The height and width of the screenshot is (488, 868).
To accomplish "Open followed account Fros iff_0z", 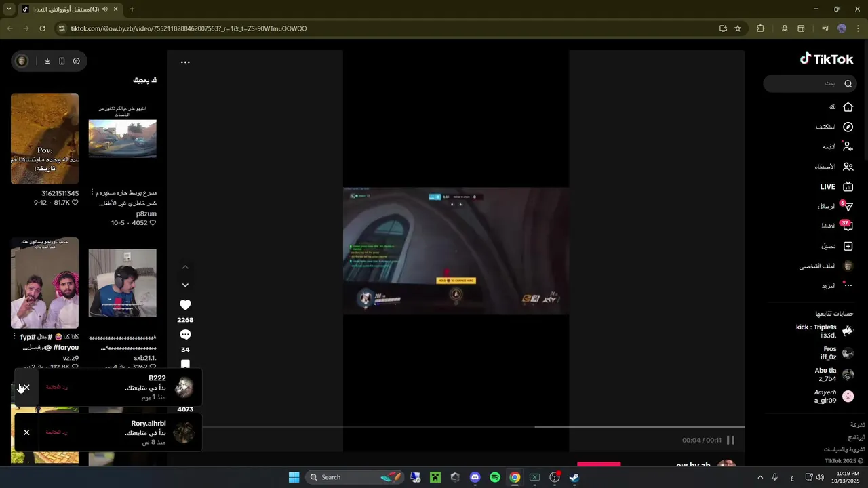I will pyautogui.click(x=837, y=353).
